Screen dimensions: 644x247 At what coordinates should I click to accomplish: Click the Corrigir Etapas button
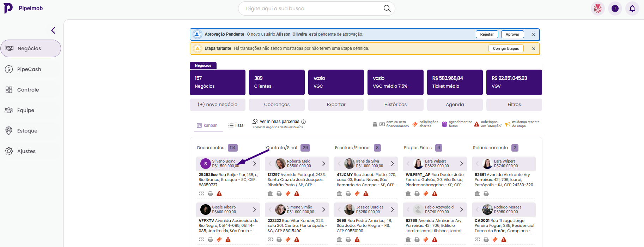tap(506, 48)
